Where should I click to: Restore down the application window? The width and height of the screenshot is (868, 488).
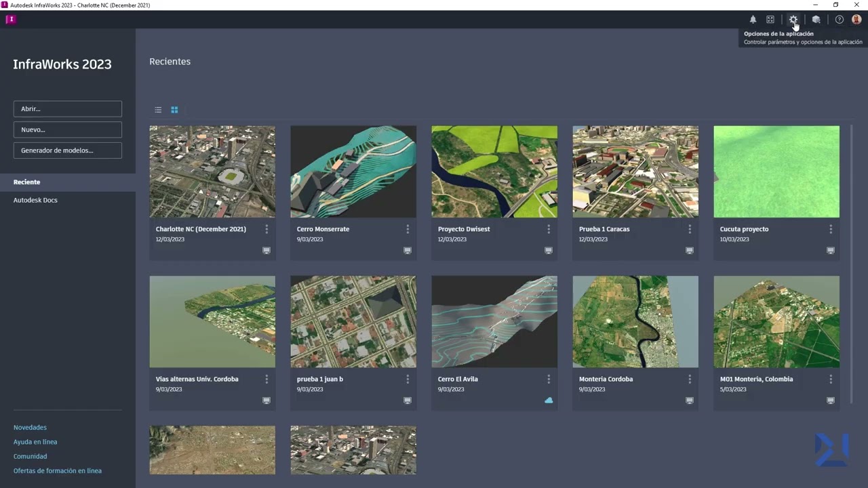pyautogui.click(x=835, y=5)
